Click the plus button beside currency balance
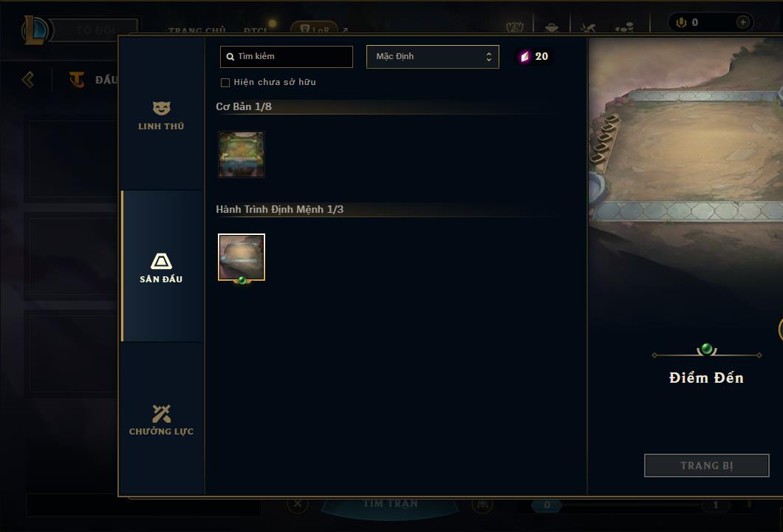The width and height of the screenshot is (783, 532). click(x=742, y=22)
